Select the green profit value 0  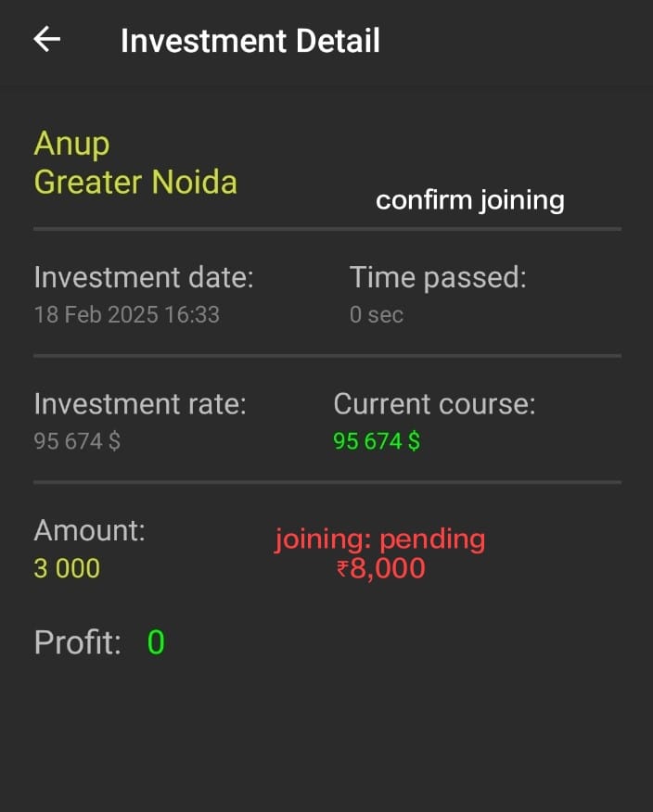(x=156, y=642)
